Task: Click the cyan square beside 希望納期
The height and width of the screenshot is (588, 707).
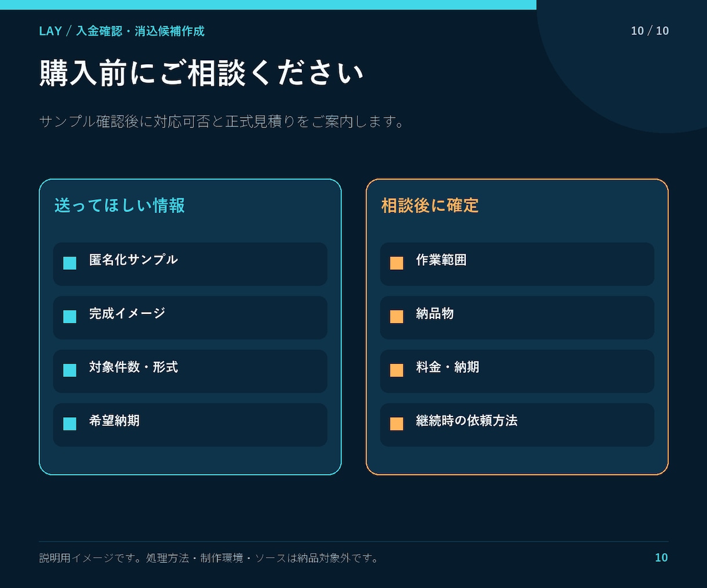Action: (70, 423)
